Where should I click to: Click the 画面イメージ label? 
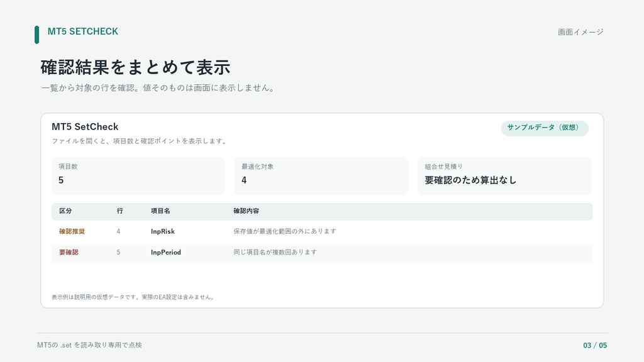point(580,32)
